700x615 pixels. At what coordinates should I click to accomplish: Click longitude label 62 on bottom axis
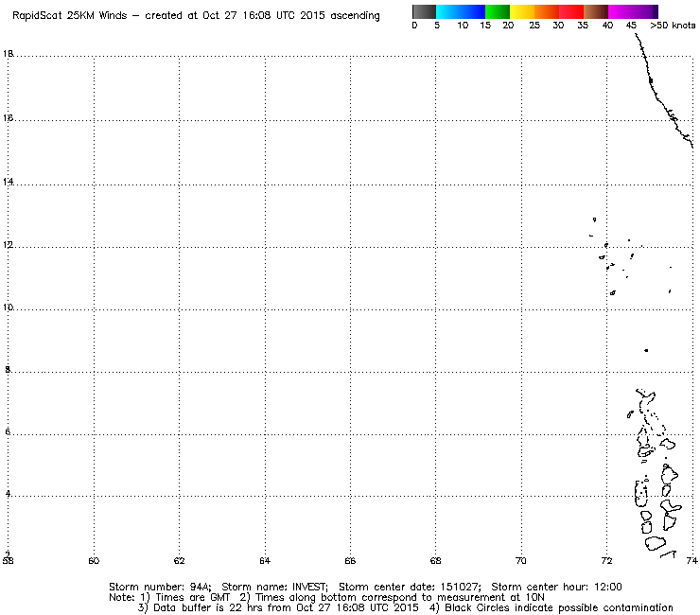tap(180, 560)
